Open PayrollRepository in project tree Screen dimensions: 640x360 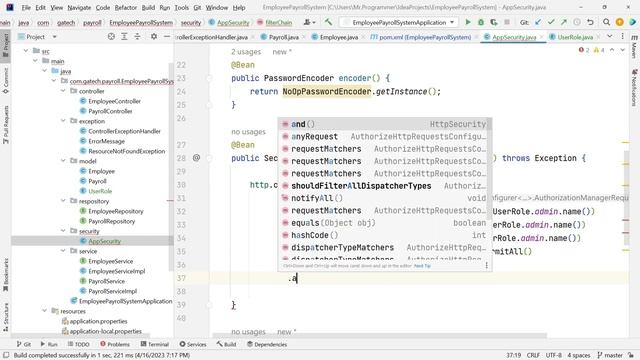pos(111,221)
